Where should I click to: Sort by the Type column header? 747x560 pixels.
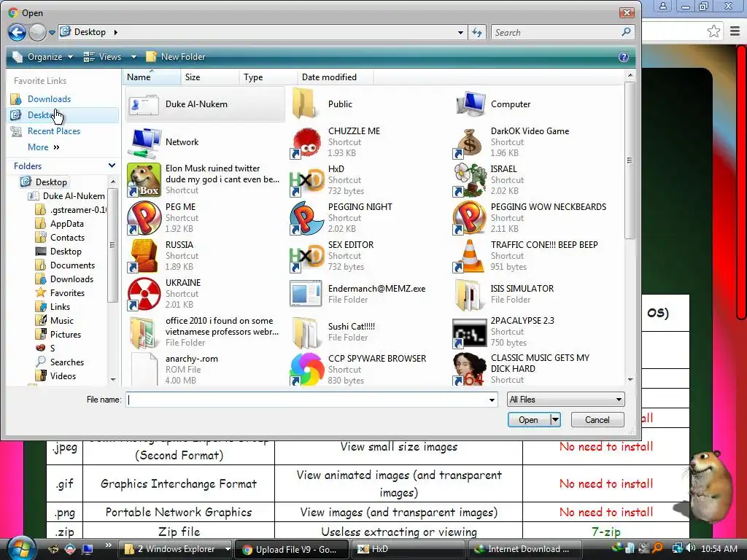coord(268,77)
